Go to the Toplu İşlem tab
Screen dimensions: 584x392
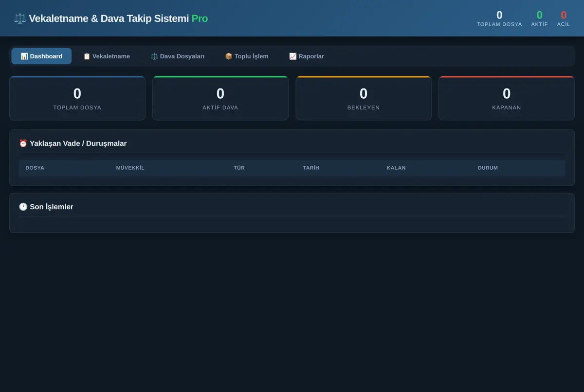click(x=247, y=56)
